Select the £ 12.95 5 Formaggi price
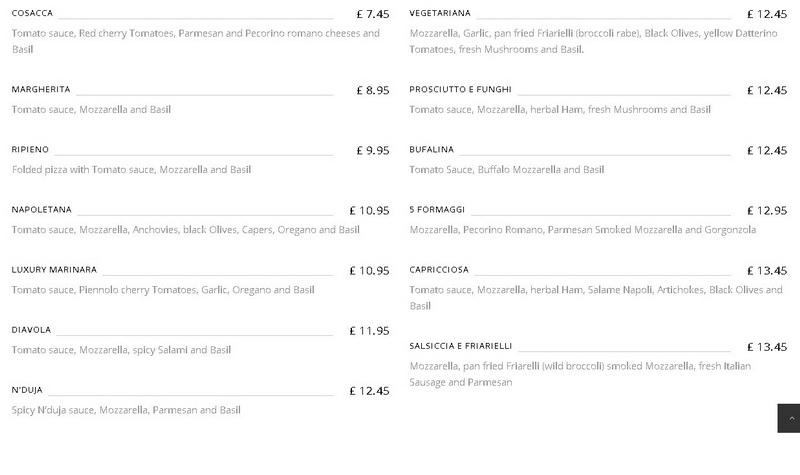The image size is (800, 475). point(767,211)
